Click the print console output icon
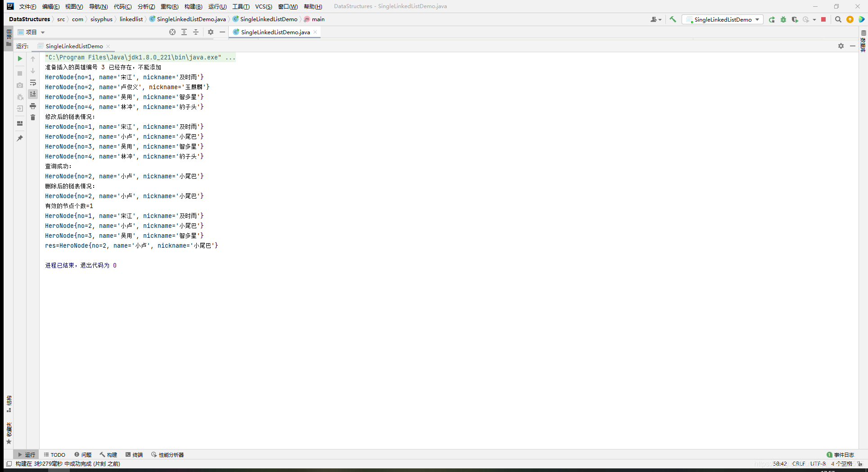This screenshot has width=868, height=472. [33, 106]
